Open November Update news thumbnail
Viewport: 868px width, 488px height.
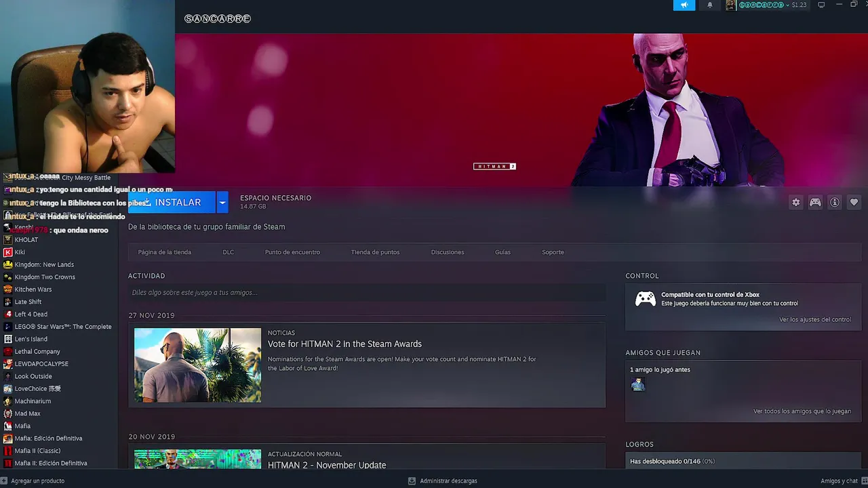pos(197,459)
